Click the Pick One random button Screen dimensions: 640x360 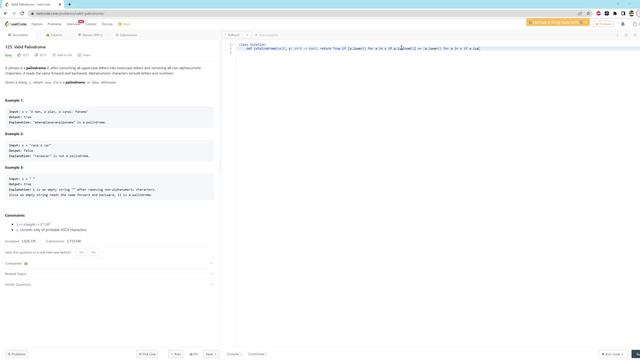[x=147, y=354]
